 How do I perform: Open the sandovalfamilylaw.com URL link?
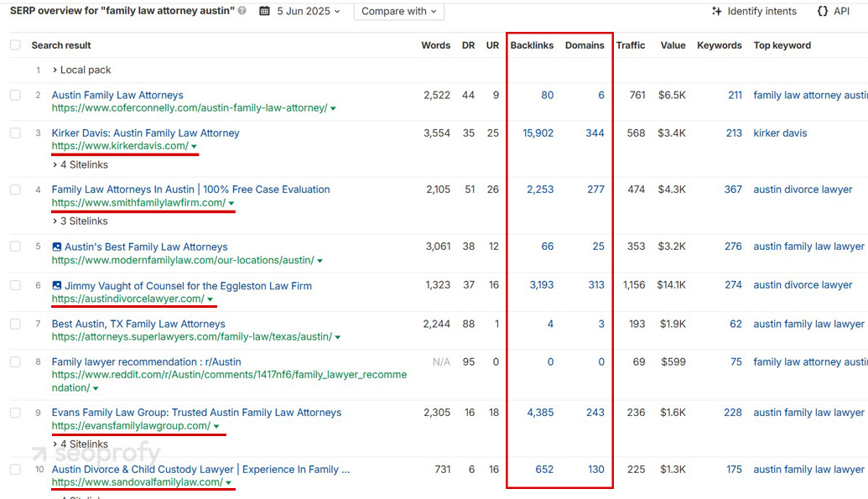pyautogui.click(x=138, y=482)
